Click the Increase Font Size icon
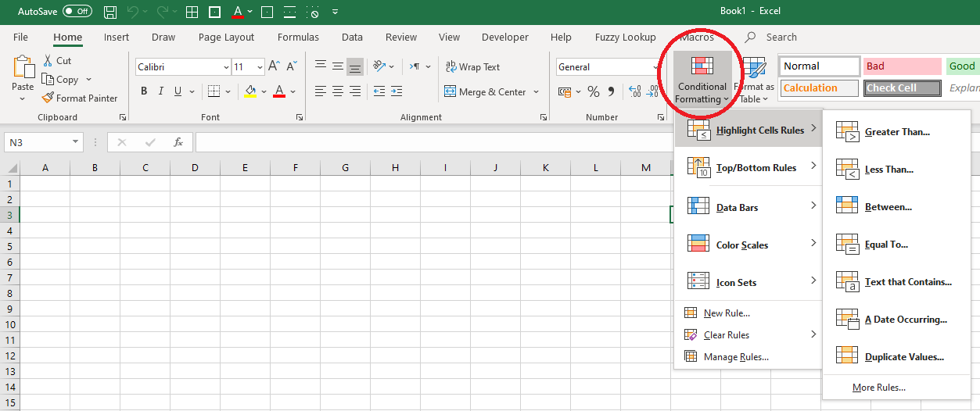The image size is (980, 411). click(x=274, y=67)
